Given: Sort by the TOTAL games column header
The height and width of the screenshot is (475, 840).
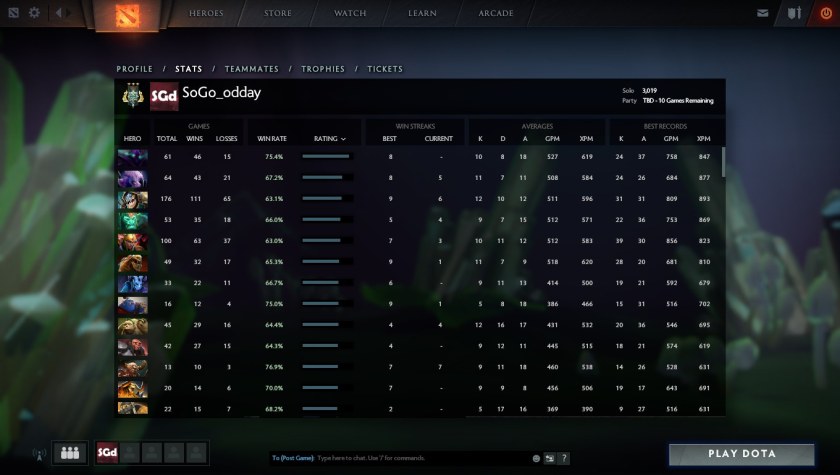Looking at the screenshot, I should click(167, 139).
